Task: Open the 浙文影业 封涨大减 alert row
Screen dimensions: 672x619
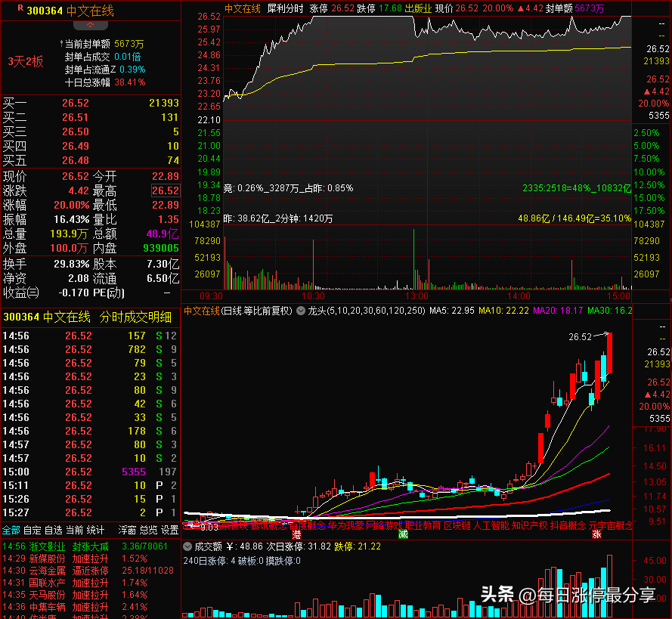Action: pyautogui.click(x=90, y=546)
